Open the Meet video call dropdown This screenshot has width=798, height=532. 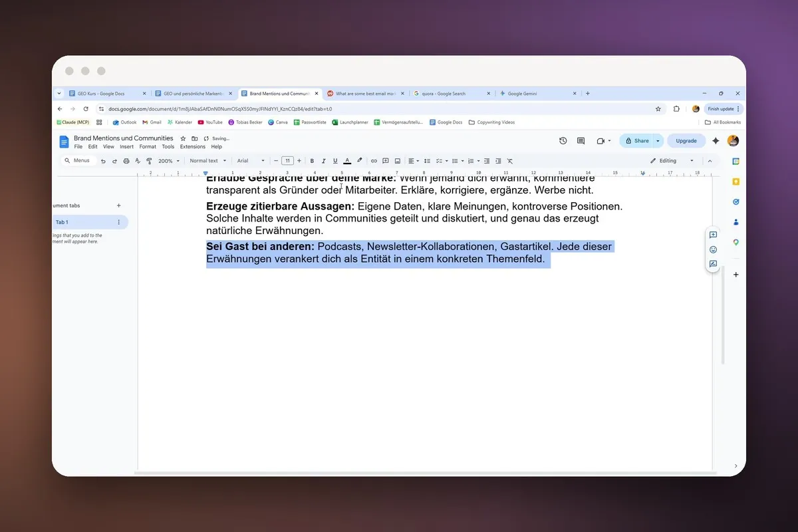tap(603, 141)
